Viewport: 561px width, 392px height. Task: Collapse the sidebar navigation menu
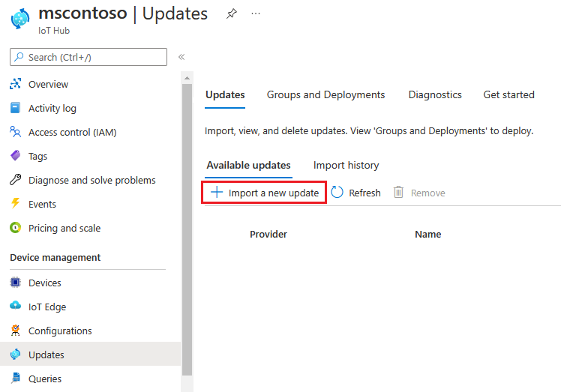pos(181,57)
